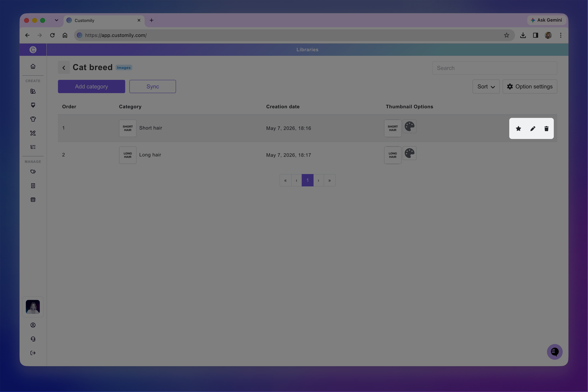Select page 1 in pagination
This screenshot has width=588, height=392.
tap(307, 180)
